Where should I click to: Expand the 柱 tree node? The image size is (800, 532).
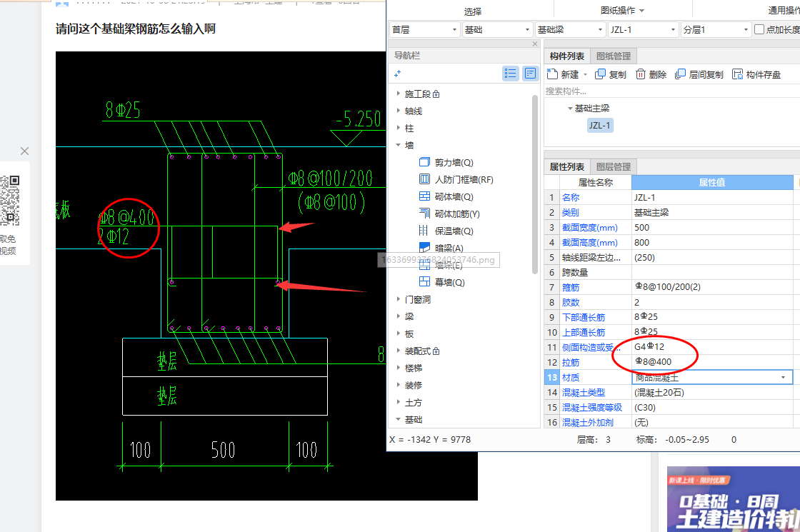pyautogui.click(x=398, y=128)
